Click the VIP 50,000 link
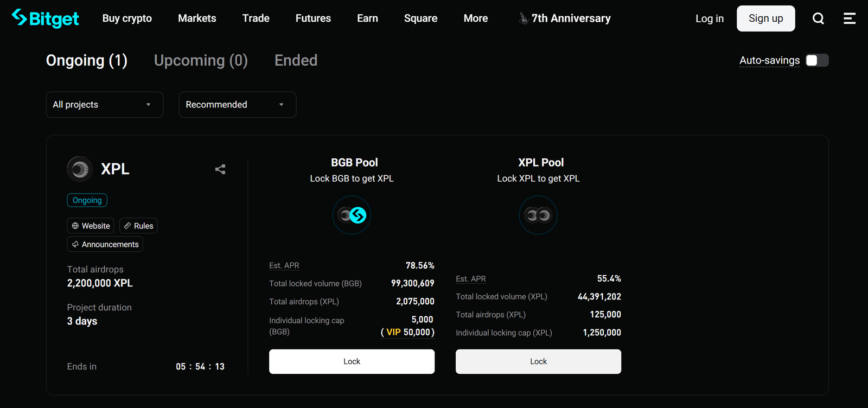 point(407,332)
